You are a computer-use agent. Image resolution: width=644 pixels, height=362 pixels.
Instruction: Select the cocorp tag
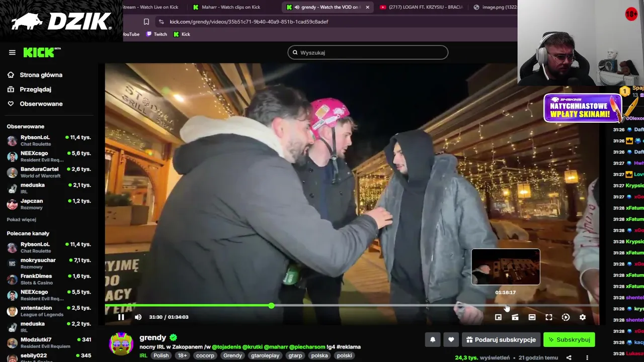click(205, 355)
